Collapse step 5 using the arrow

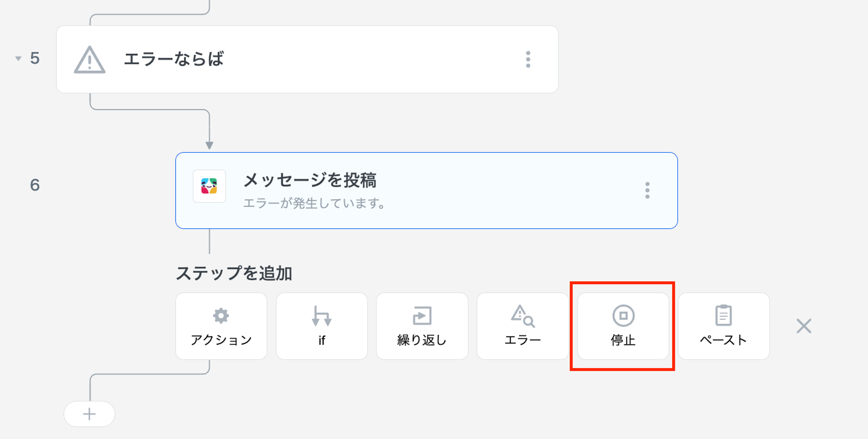18,58
